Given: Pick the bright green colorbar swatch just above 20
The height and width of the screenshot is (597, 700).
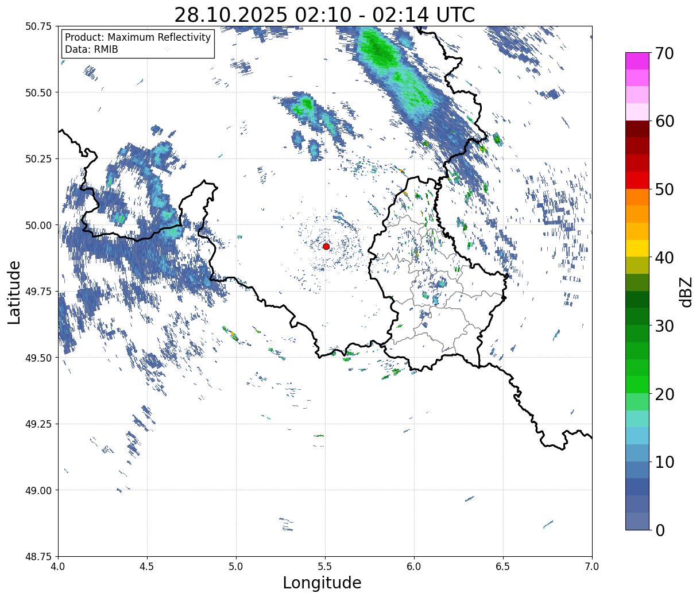Looking at the screenshot, I should point(637,385).
